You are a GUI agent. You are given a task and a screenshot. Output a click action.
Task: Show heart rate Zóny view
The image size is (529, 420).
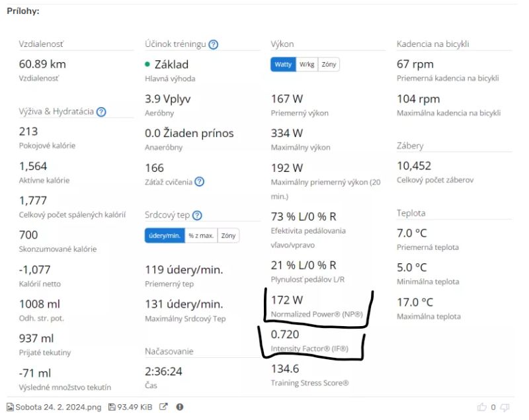[x=228, y=235]
